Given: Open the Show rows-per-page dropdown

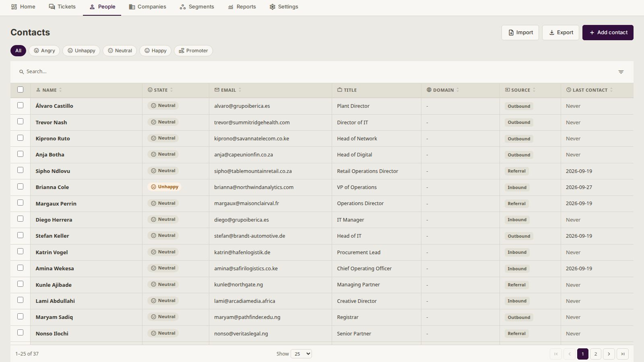Looking at the screenshot, I should click(301, 354).
